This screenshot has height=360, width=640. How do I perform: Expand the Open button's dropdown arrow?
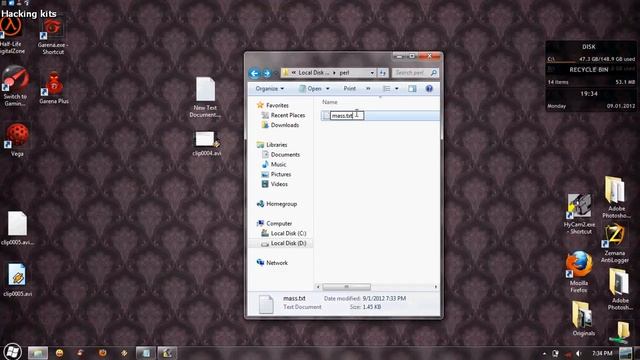click(327, 89)
